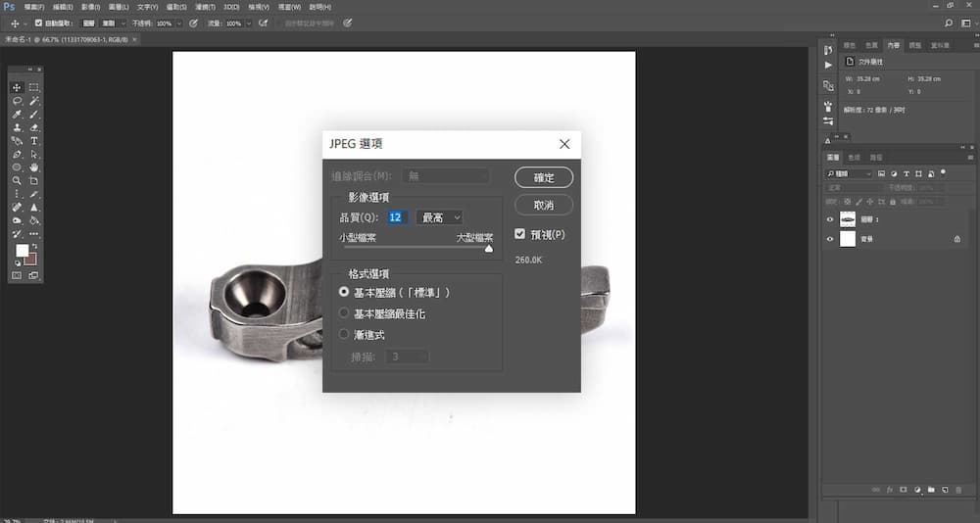Hide the 圖層 1 layer via eye icon
980x523 pixels.
830,219
